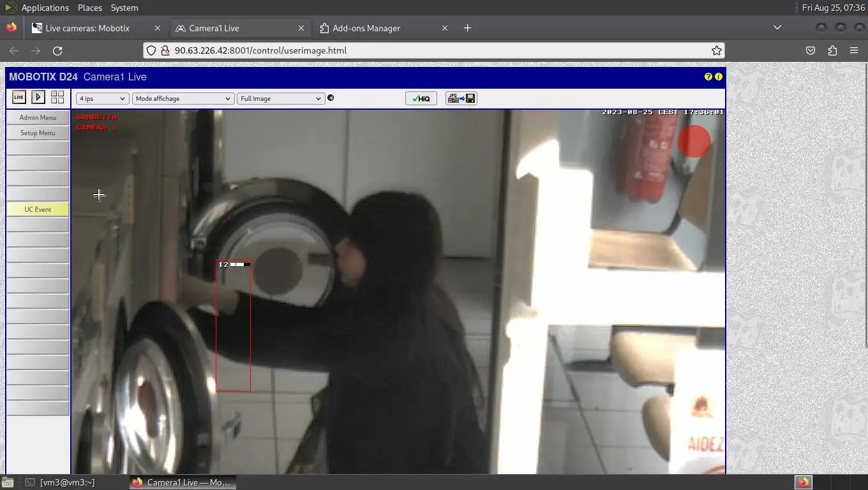Open a new browser tab

click(x=467, y=28)
